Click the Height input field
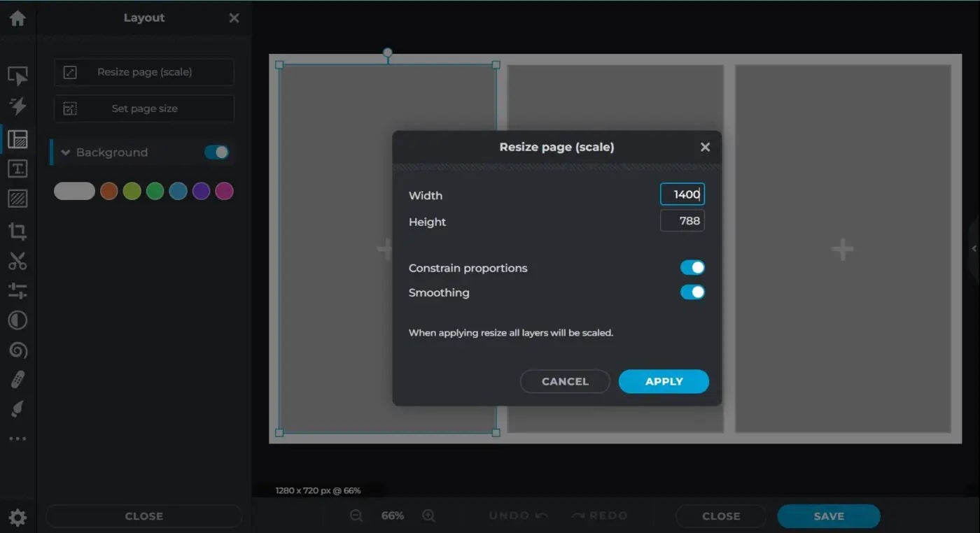This screenshot has height=533, width=980. point(682,221)
